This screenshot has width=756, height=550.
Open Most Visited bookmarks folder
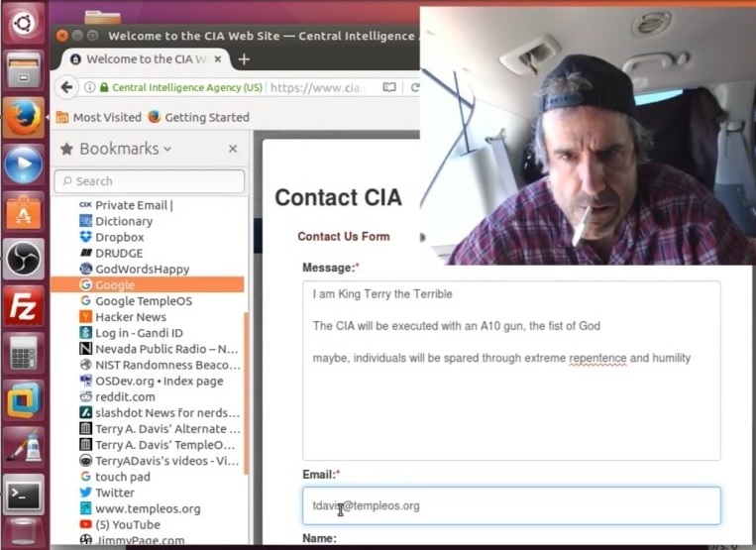(99, 117)
